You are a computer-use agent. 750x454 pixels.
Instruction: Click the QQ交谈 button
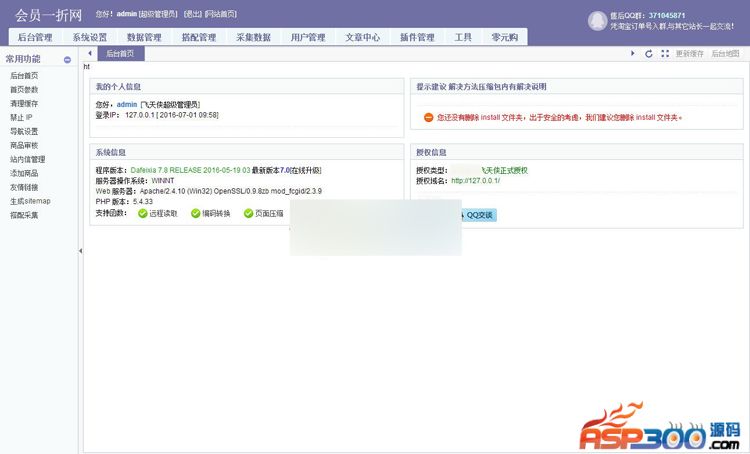coord(479,215)
